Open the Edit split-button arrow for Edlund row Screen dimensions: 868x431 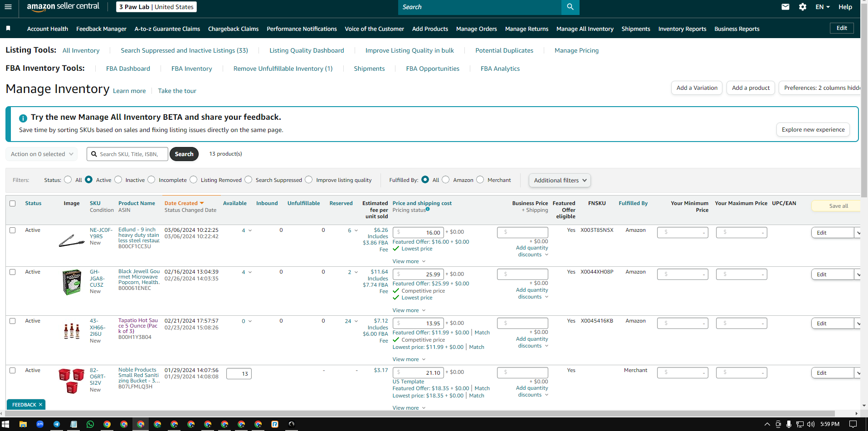pyautogui.click(x=858, y=233)
